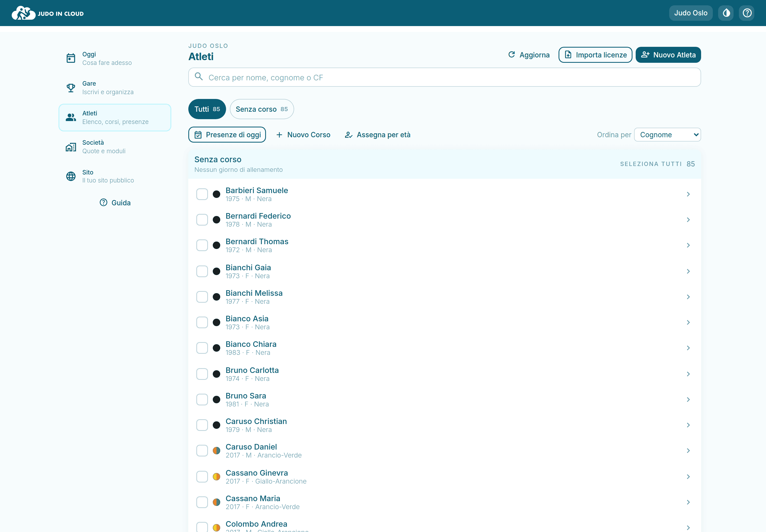
Task: Click the help question mark icon in header
Action: (x=747, y=13)
